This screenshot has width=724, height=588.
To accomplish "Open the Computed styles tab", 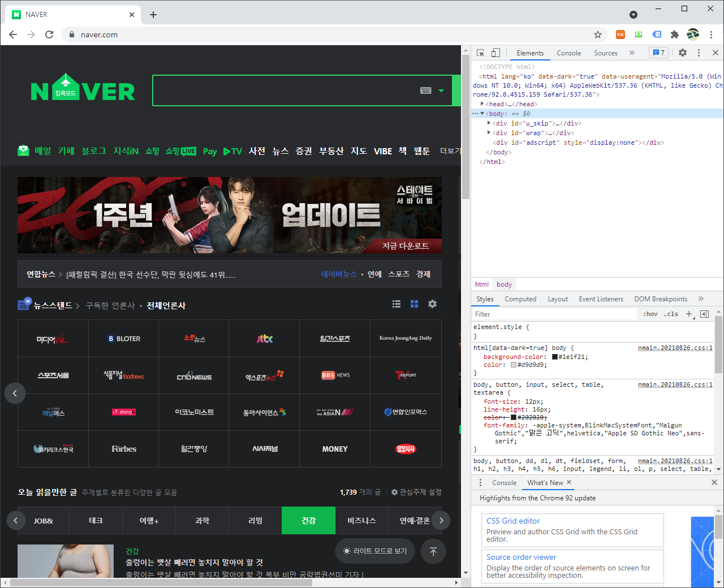I will pos(520,299).
